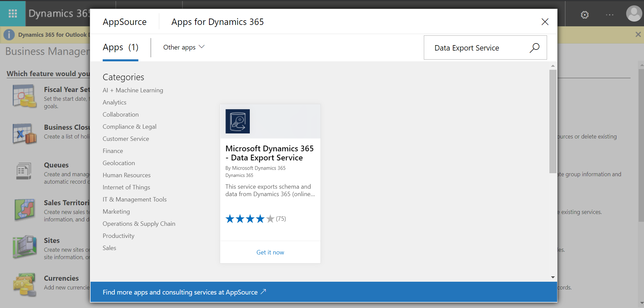Click Get it now for Data Export Service
Screen dimensions: 644x308
pos(270,252)
